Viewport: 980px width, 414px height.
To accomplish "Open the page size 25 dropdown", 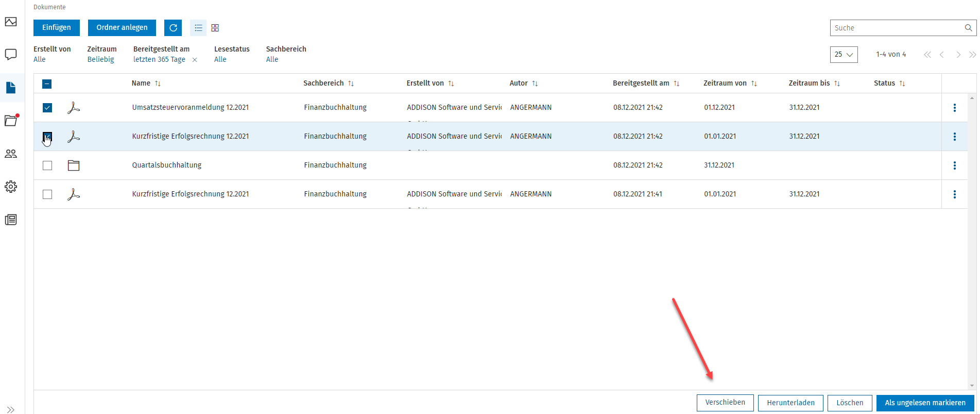I will point(844,55).
